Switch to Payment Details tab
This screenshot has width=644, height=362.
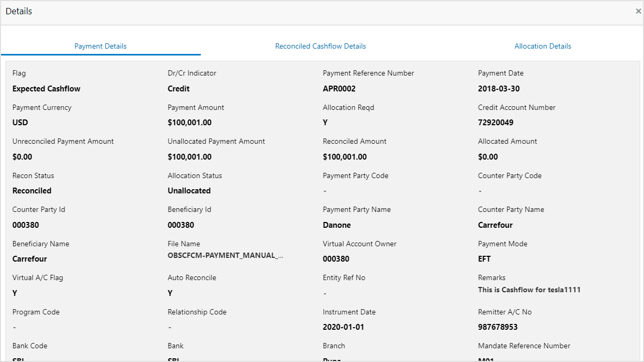[x=100, y=46]
